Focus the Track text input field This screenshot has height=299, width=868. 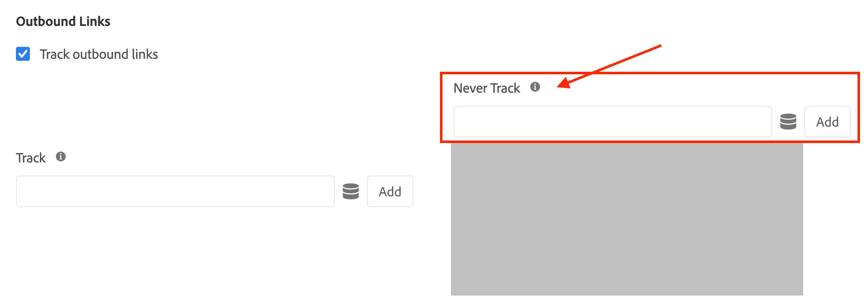tap(175, 191)
